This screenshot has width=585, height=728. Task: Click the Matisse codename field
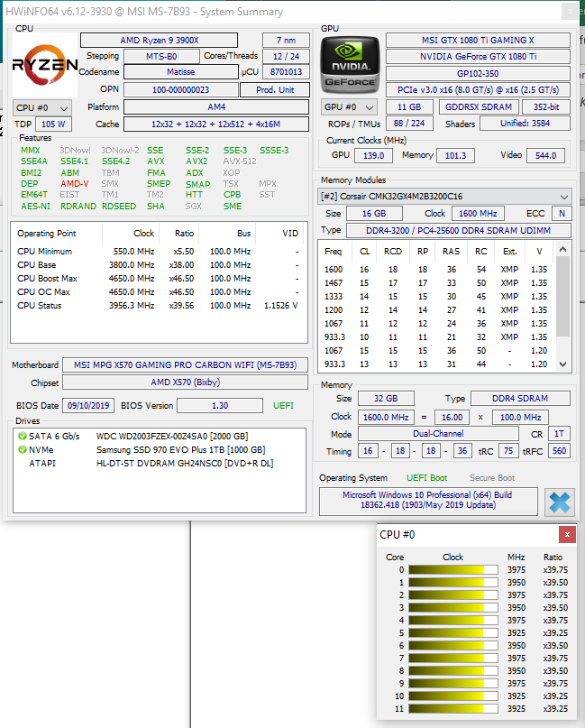tap(181, 72)
